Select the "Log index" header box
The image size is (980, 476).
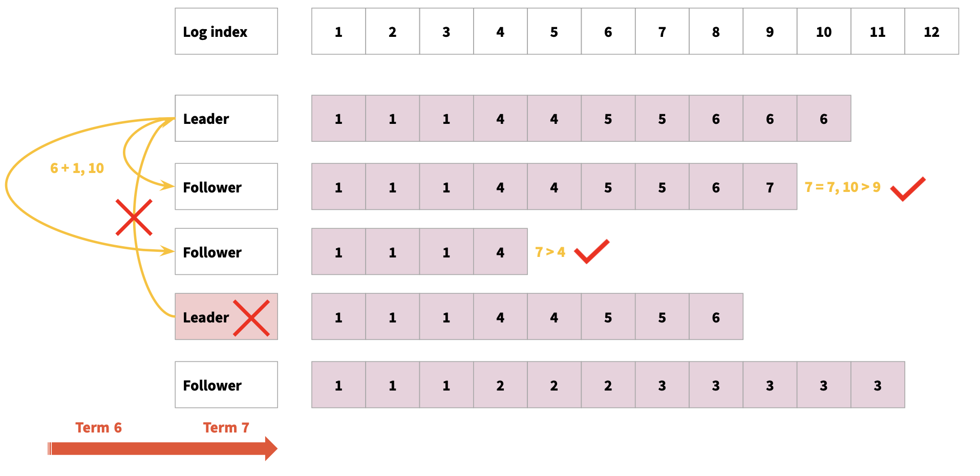226,31
